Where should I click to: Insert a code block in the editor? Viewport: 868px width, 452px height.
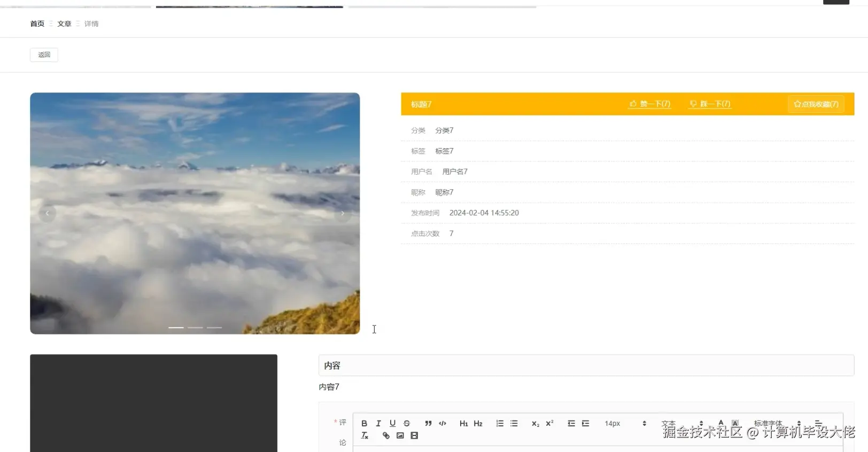[x=443, y=423]
